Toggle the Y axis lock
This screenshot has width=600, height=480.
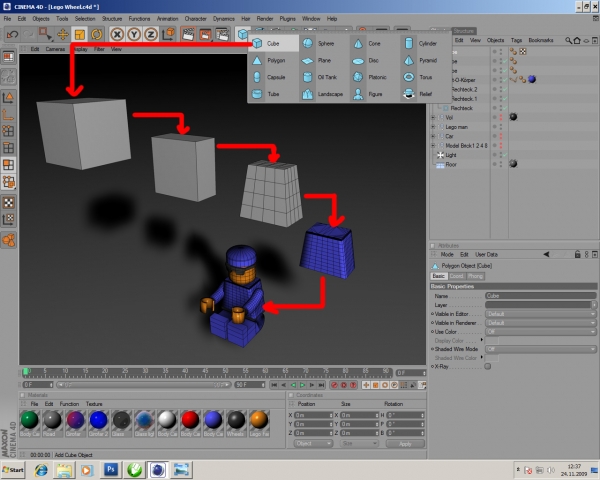[134, 35]
